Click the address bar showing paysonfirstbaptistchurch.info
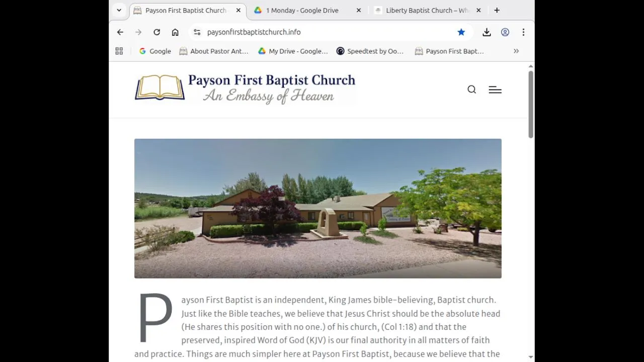 pos(322,32)
